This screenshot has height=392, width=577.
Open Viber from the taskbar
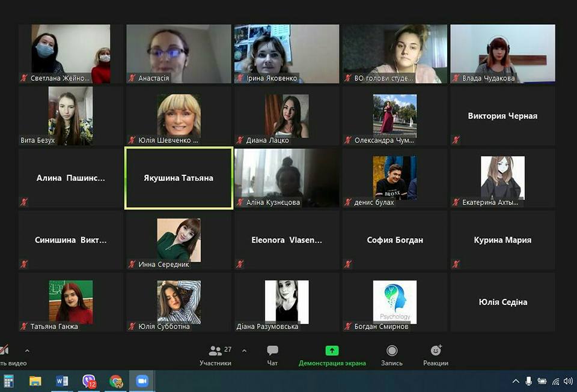89,381
